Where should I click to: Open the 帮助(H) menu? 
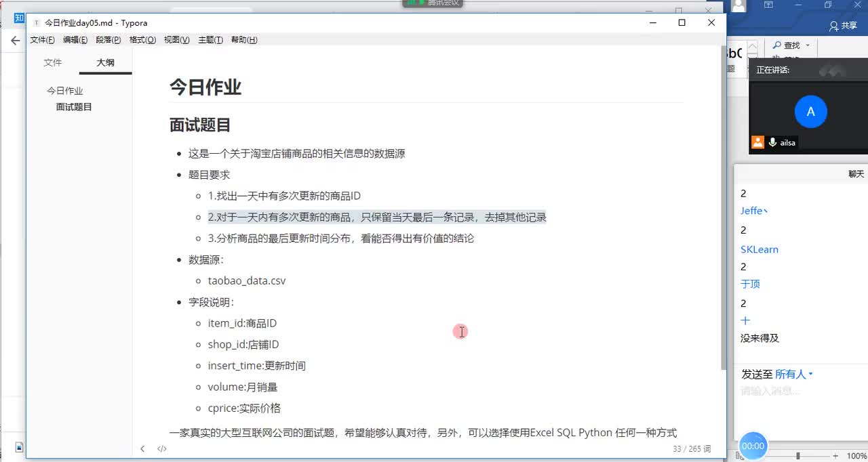click(x=244, y=40)
